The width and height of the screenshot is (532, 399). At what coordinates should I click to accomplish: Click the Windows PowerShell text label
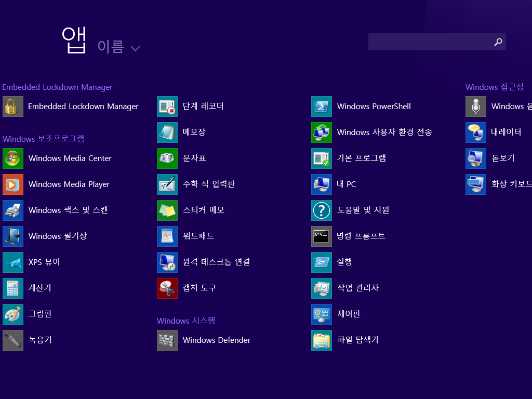tap(374, 107)
